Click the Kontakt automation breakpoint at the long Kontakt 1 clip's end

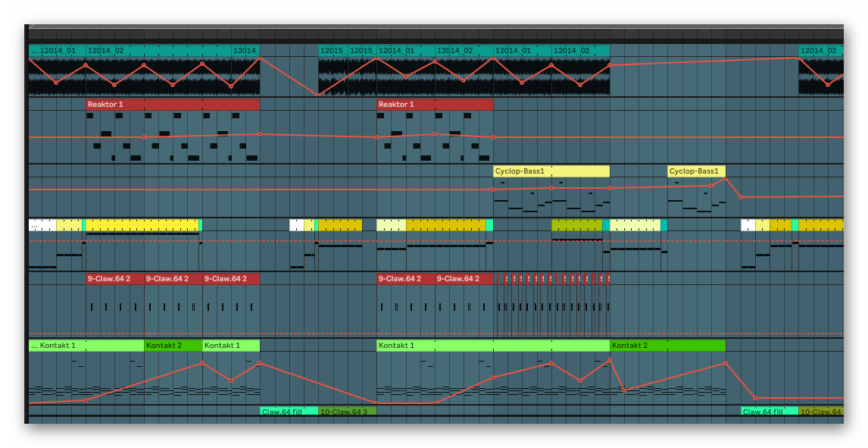tap(610, 360)
